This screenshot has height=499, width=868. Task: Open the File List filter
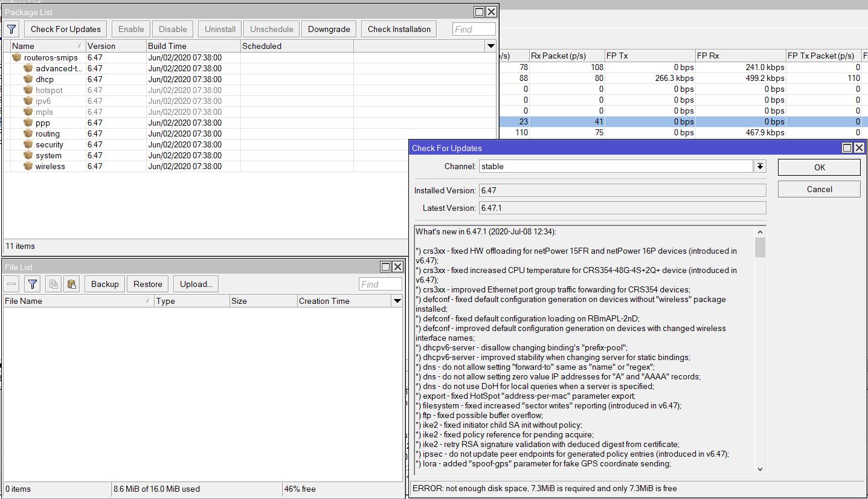pos(33,284)
